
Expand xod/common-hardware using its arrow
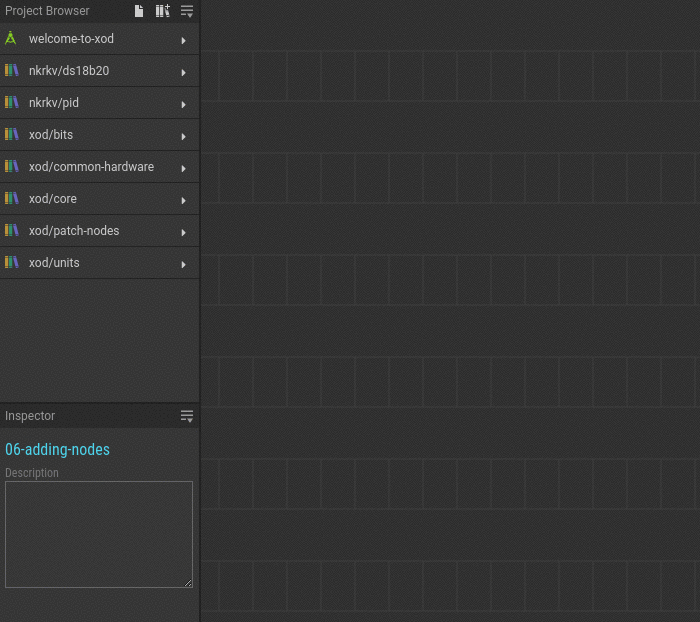(x=184, y=168)
